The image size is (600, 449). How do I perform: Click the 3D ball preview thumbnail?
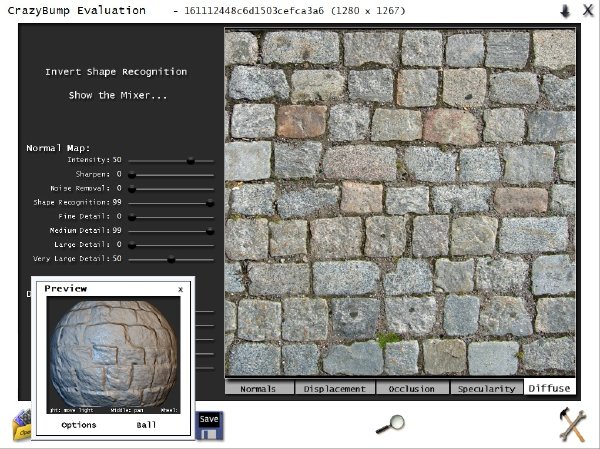tap(113, 354)
